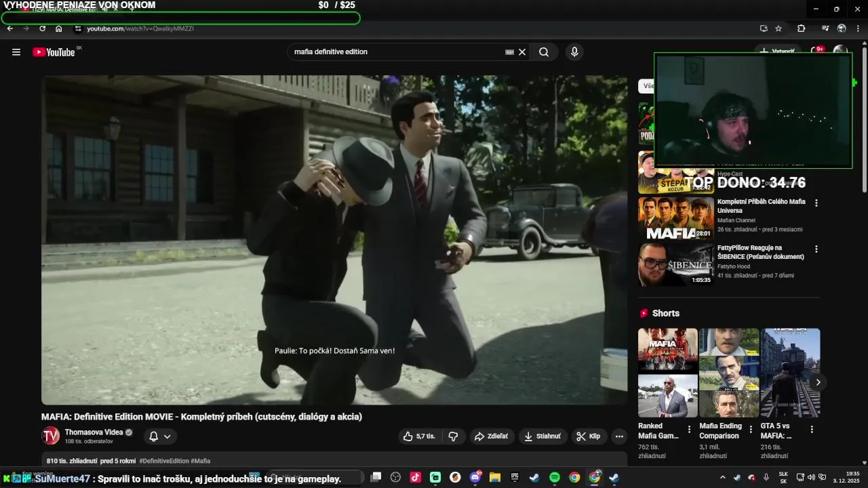
Task: Open the 'GTA 5 vs MAFIA' short
Action: (790, 373)
